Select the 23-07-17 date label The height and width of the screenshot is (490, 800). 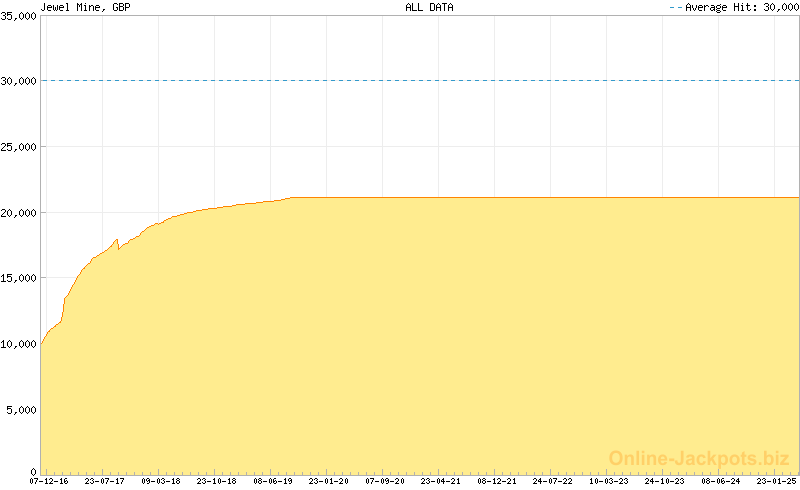click(x=105, y=481)
